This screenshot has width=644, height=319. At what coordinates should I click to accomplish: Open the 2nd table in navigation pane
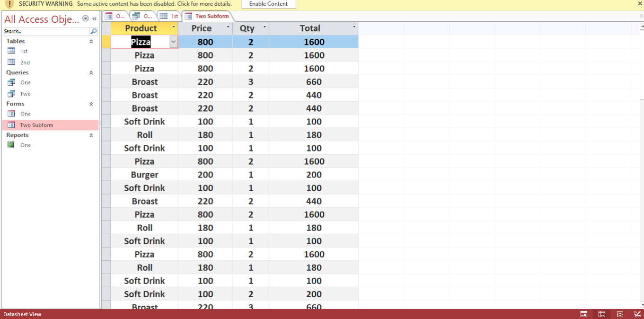pyautogui.click(x=25, y=62)
